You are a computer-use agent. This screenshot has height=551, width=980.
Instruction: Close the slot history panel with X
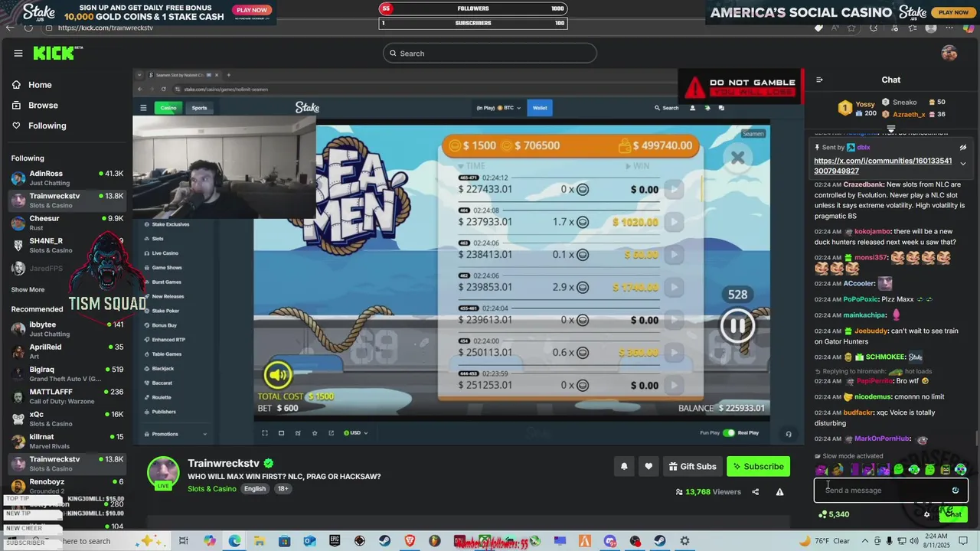[737, 158]
